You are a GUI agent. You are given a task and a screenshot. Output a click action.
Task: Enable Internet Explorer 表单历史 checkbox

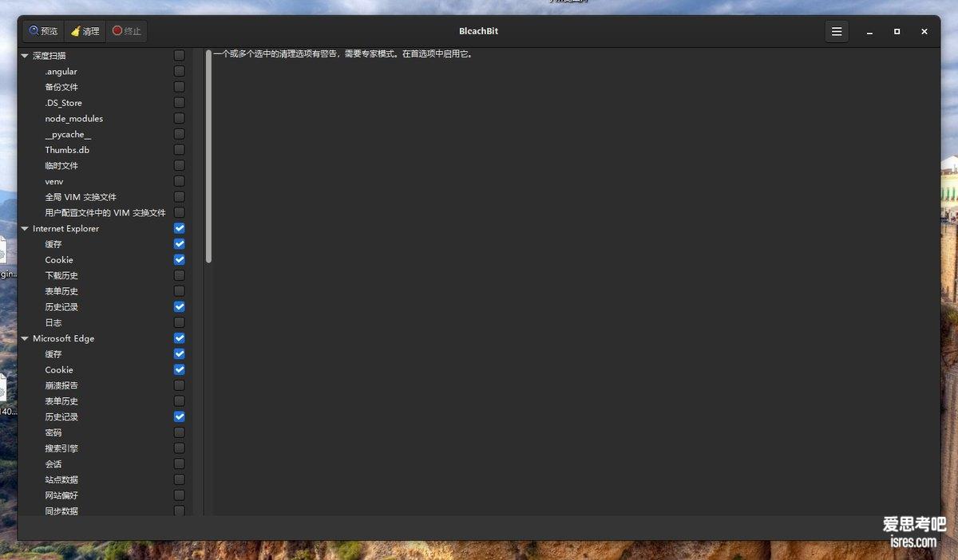click(179, 291)
